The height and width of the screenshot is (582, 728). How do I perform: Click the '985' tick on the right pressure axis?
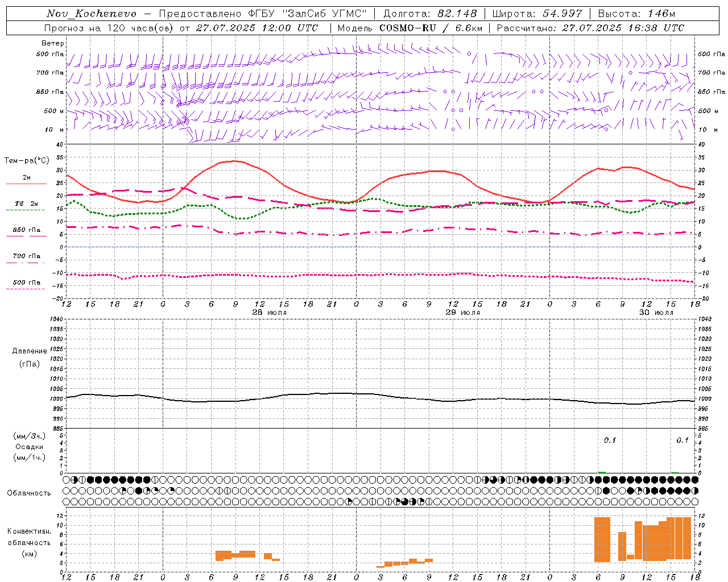704,429
